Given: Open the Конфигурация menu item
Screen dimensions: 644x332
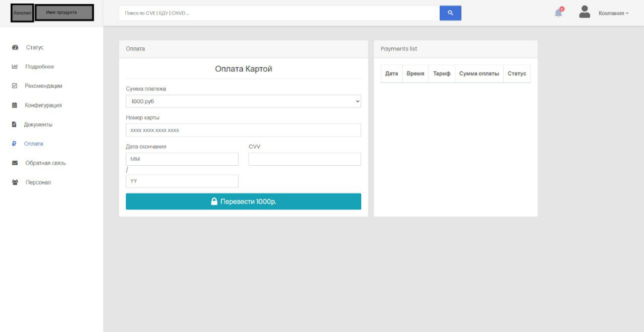Looking at the screenshot, I should pyautogui.click(x=43, y=105).
